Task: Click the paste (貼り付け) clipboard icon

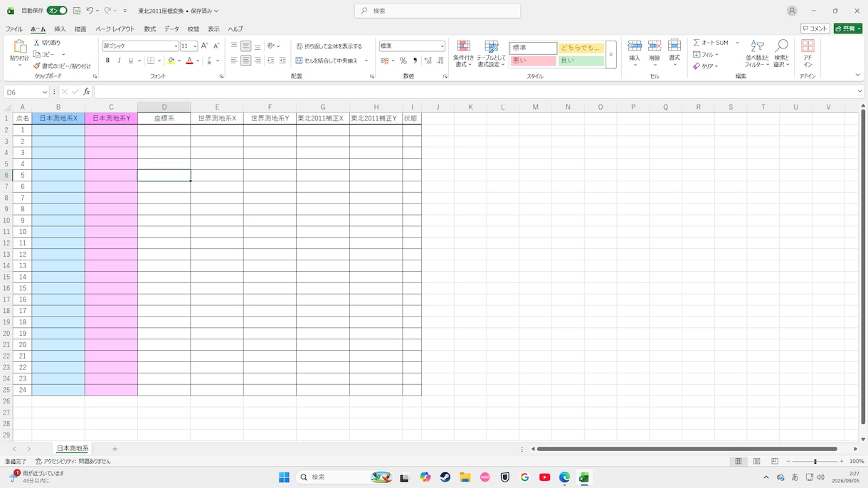Action: tap(20, 48)
